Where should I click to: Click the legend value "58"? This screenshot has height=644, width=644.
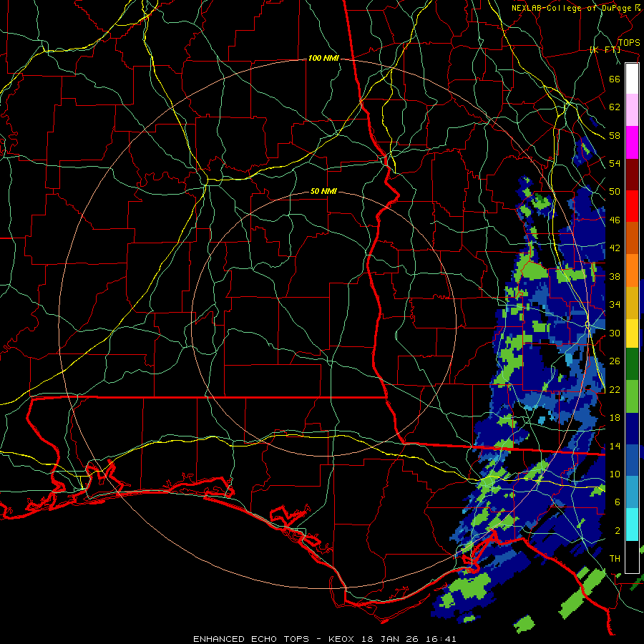coord(615,135)
